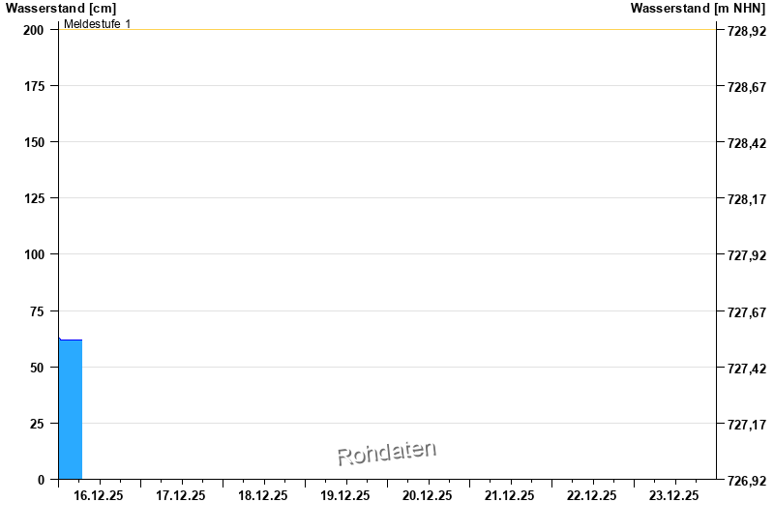Select the 21.12.25 date label
774x532 pixels.
pos(510,495)
